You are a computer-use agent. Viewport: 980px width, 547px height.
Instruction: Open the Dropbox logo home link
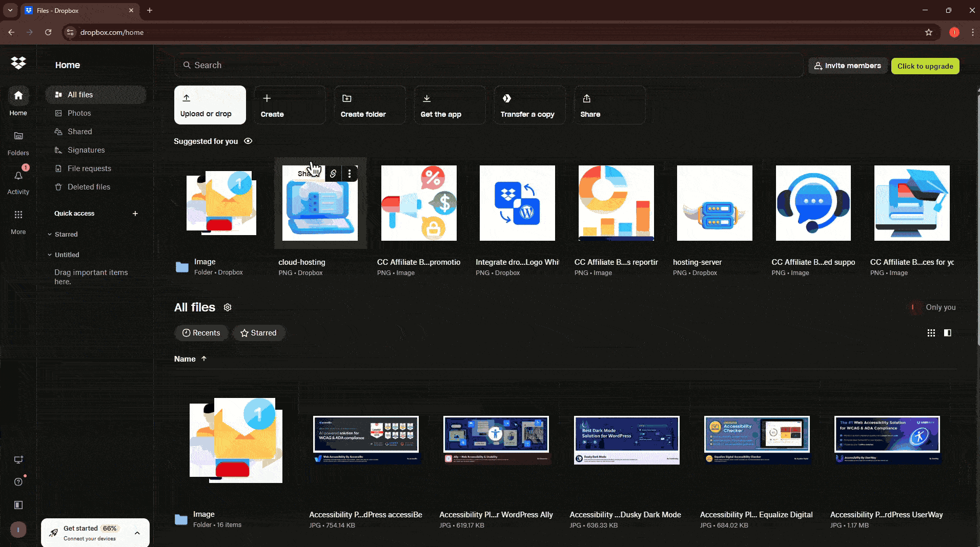point(18,63)
